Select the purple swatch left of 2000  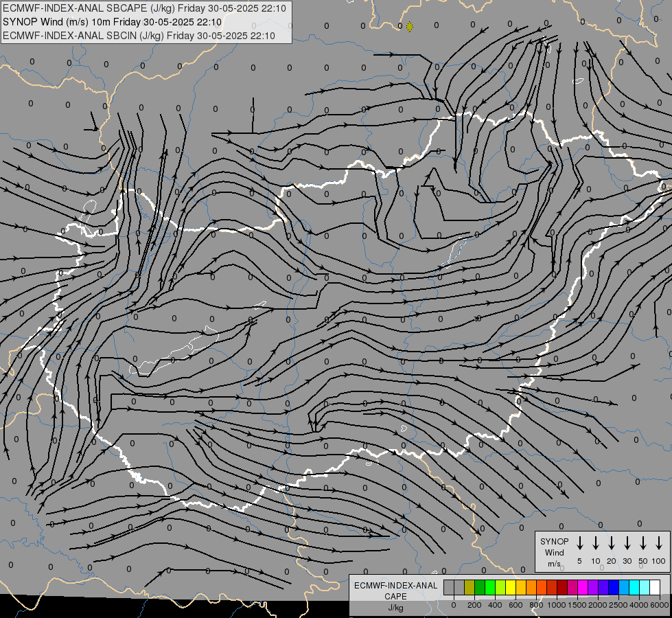tap(592, 587)
